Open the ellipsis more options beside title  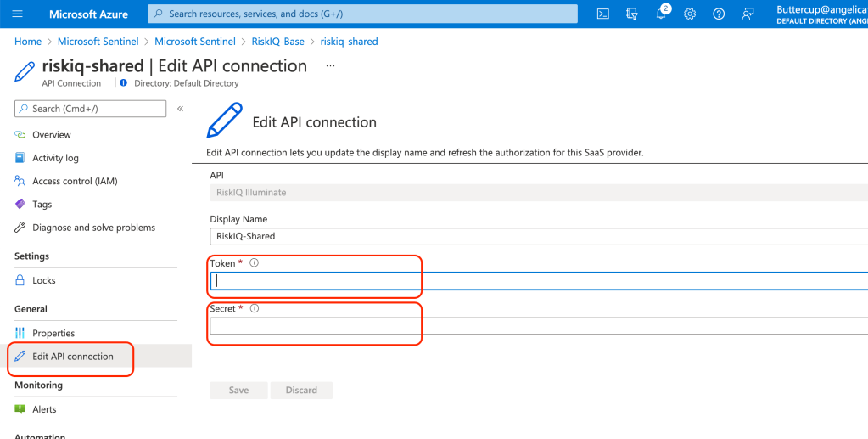click(330, 65)
